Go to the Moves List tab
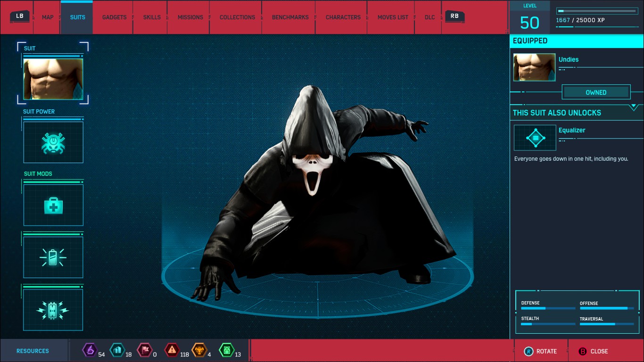Screen dimensions: 644x362 click(x=393, y=17)
